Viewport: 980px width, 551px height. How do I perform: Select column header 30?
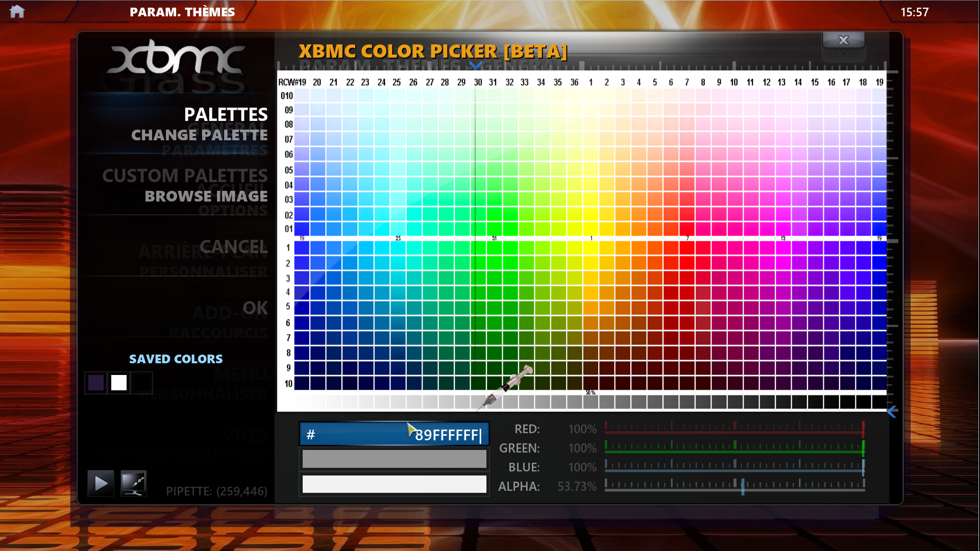[478, 82]
